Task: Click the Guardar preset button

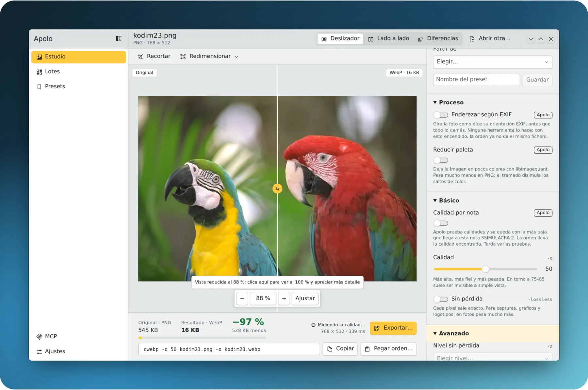Action: click(537, 80)
